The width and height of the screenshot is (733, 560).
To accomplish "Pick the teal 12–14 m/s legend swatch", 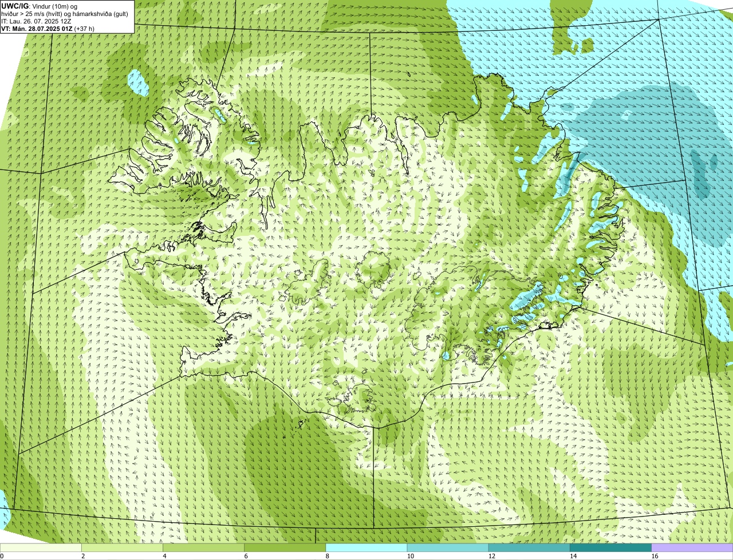I will tap(529, 548).
